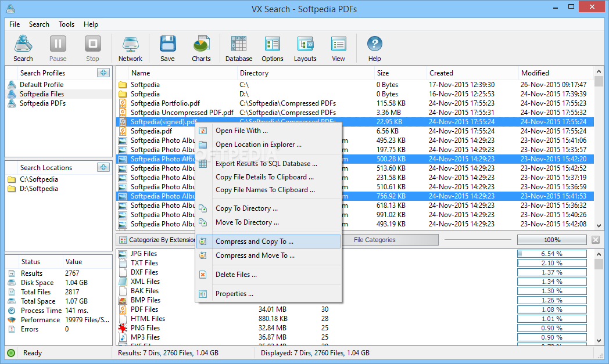Viewport: 609px width, 364px height.
Task: Click results list scrollbar down arrow
Action: (599, 225)
